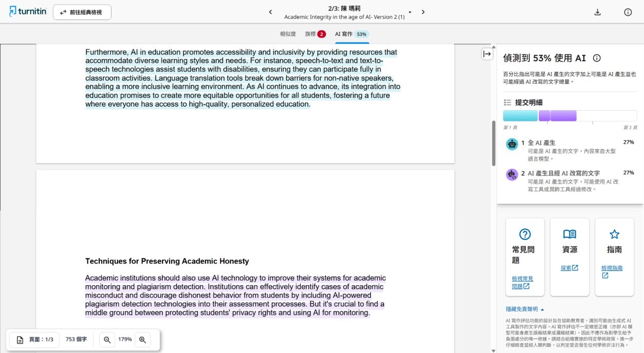Download the report icon

[x=597, y=12]
